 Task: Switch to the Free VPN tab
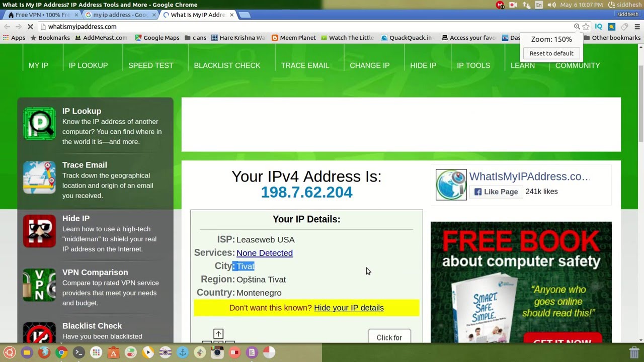pos(42,15)
